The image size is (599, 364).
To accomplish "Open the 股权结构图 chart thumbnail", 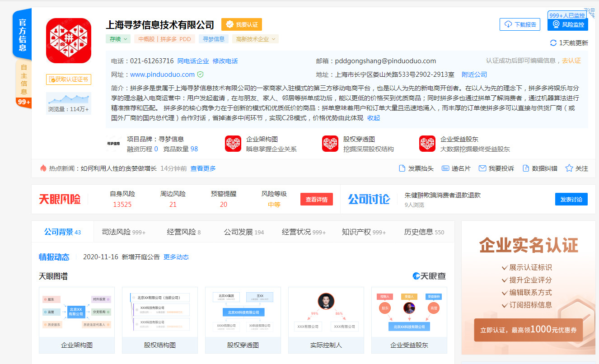I will (x=160, y=320).
